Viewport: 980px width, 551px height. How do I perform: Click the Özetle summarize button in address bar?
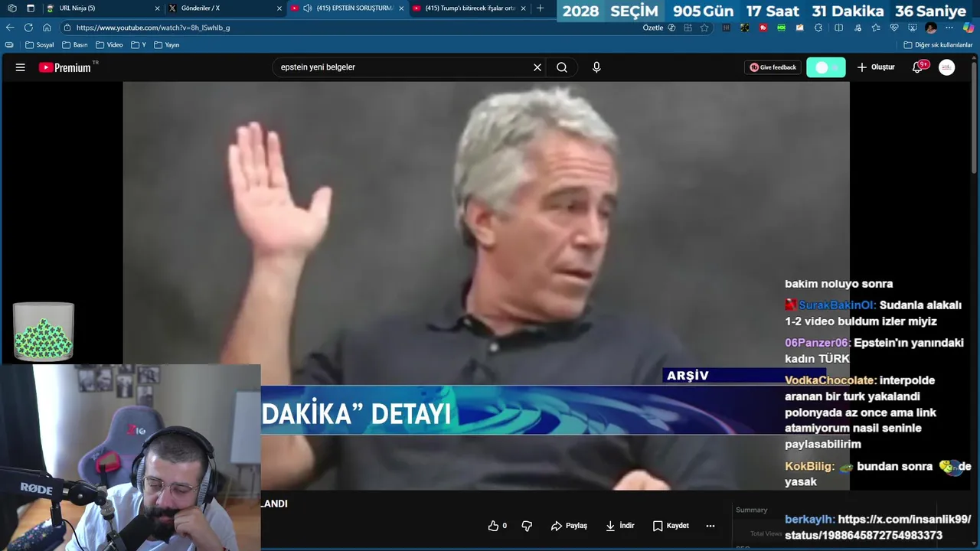click(x=659, y=28)
